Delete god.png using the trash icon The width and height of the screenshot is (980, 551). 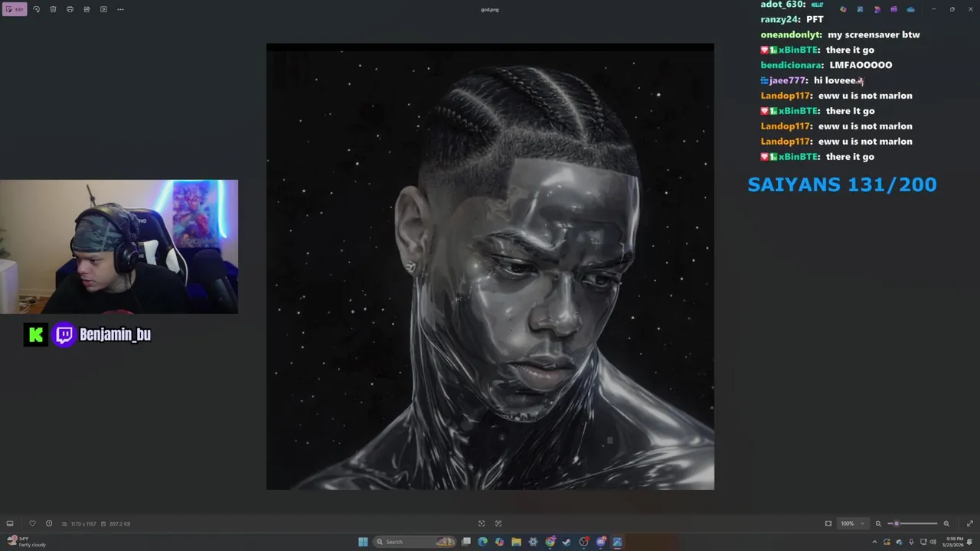(x=53, y=9)
